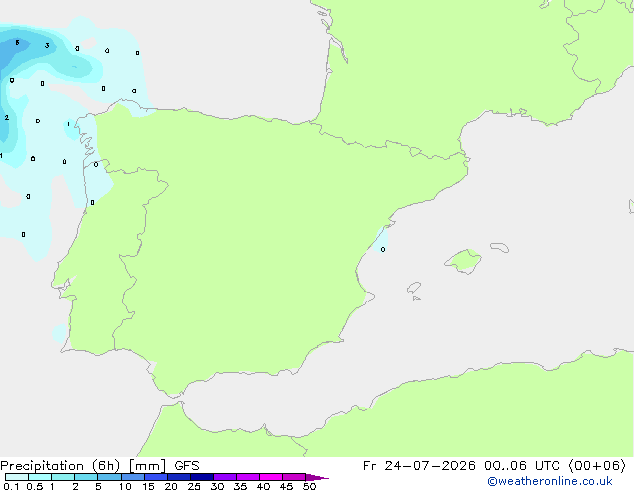Viewport: 634px width, 490px height.
Task: Click the 2–5 mm legend color swatch
Action: tap(86, 477)
